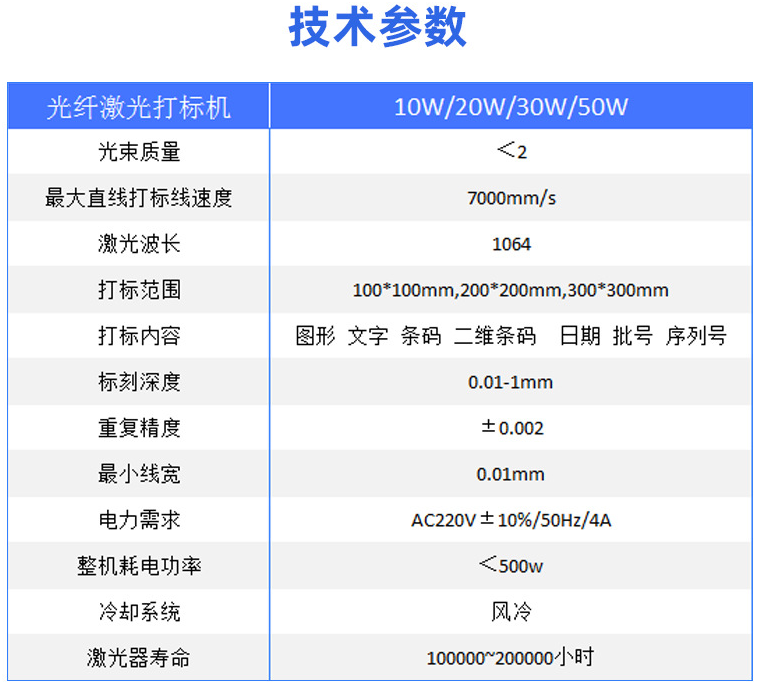Select the 光纤激光打标机 header cell
The width and height of the screenshot is (759, 682).
(139, 106)
